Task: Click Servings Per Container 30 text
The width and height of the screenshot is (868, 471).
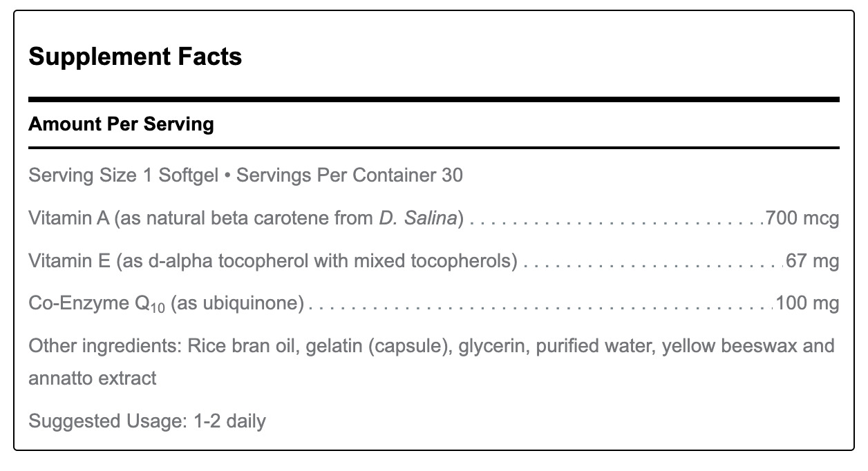Action: tap(350, 175)
